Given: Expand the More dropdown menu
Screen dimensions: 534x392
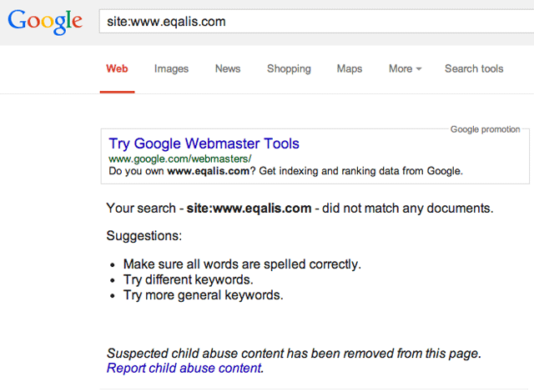Looking at the screenshot, I should point(405,68).
